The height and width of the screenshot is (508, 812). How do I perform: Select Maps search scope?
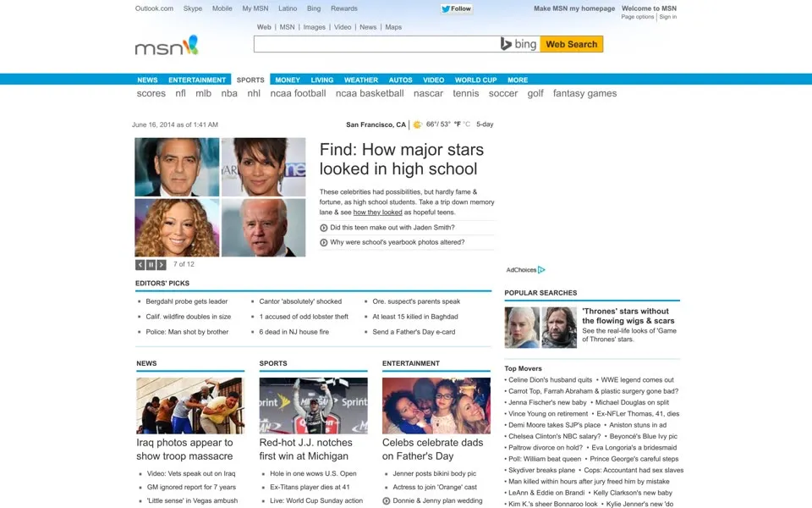tap(393, 27)
